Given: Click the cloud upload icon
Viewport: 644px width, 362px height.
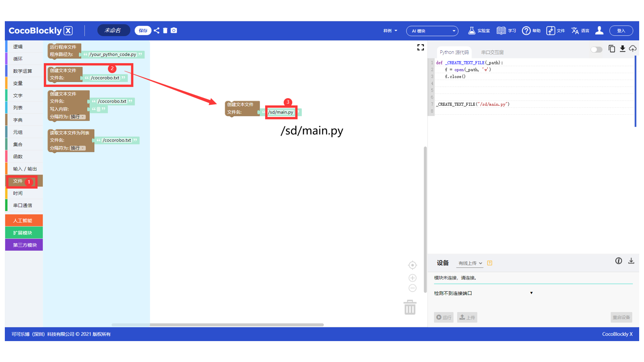Looking at the screenshot, I should point(633,49).
